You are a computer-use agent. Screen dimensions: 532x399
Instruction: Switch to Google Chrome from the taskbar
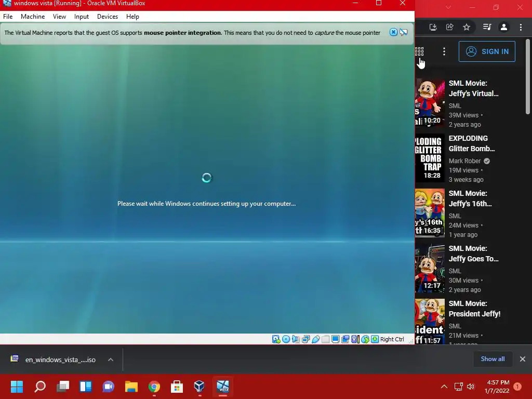pos(154,386)
